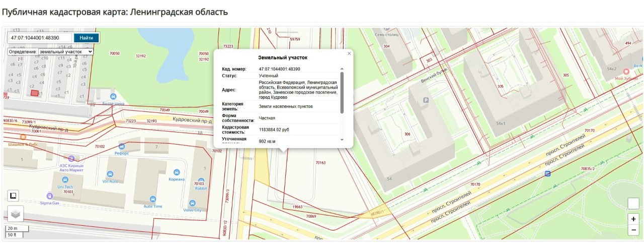Click the popup scrollbar down arrow

coord(342,140)
